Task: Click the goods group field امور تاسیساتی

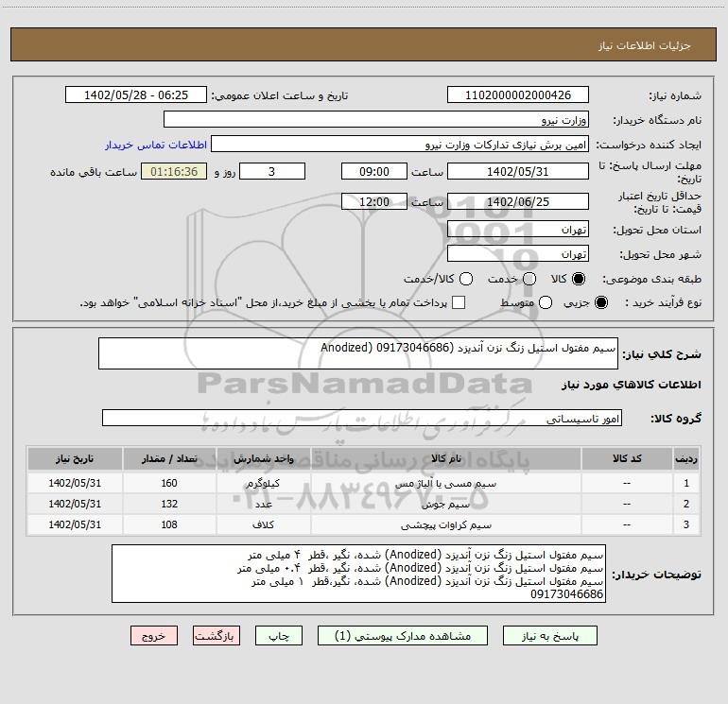Action: click(362, 418)
